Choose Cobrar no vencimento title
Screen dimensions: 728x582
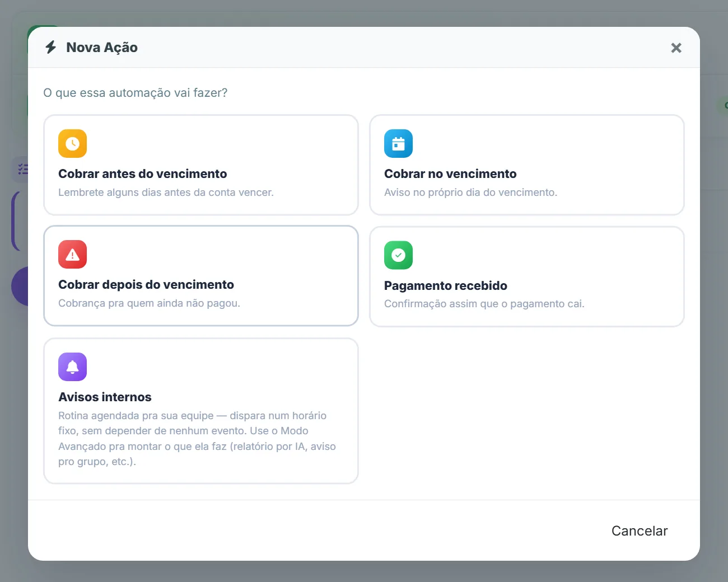coord(450,173)
